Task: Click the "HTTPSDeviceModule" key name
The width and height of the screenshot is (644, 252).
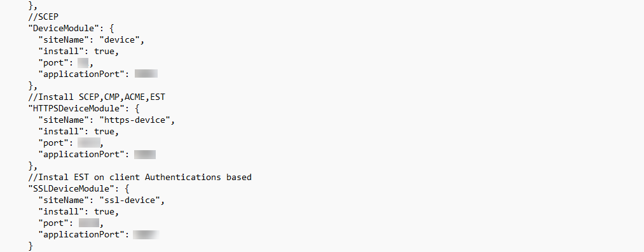Action: pyautogui.click(x=74, y=109)
